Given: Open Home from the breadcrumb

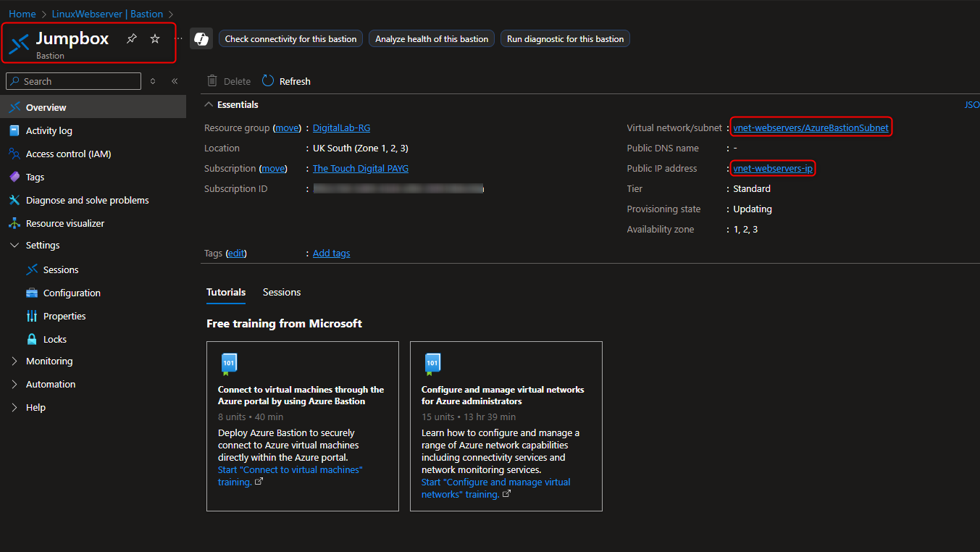Looking at the screenshot, I should click(x=22, y=13).
